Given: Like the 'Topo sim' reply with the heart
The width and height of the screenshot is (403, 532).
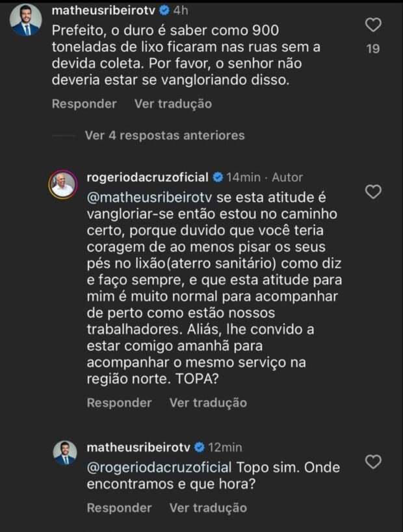Looking at the screenshot, I should (373, 462).
